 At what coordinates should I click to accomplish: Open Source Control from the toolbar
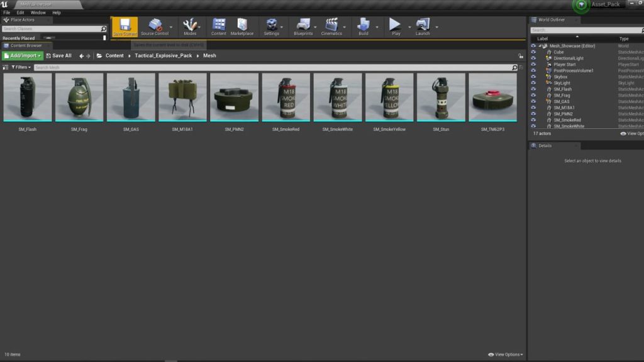coord(155,26)
